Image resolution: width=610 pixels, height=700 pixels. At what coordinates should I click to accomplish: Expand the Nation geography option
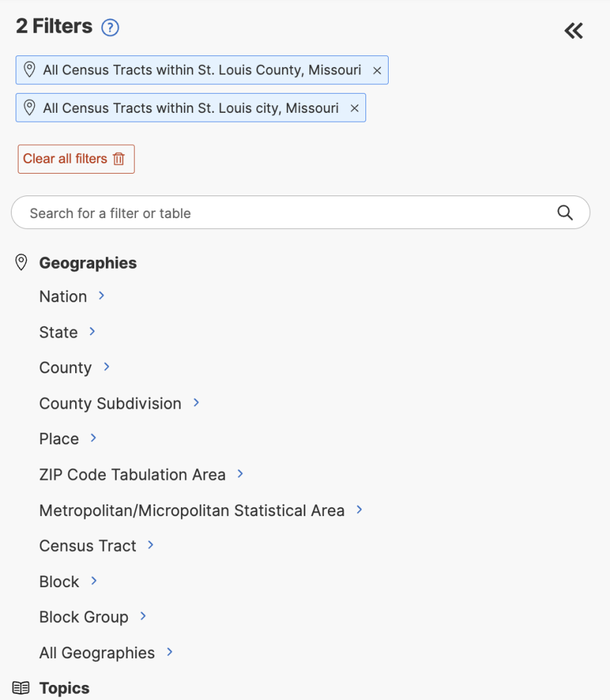[64, 297]
